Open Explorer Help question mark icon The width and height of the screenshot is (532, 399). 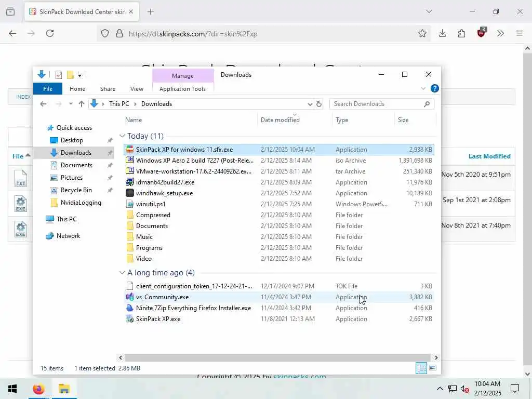(x=435, y=88)
